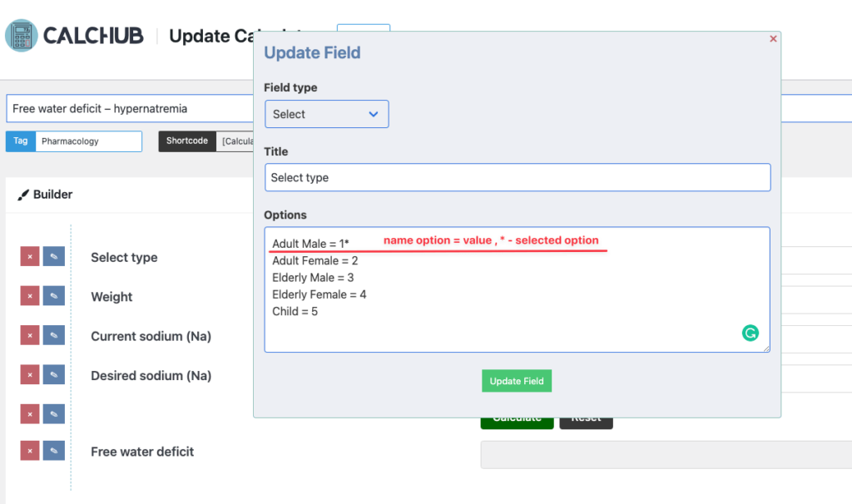Click the Builder wrench icon

point(23,194)
